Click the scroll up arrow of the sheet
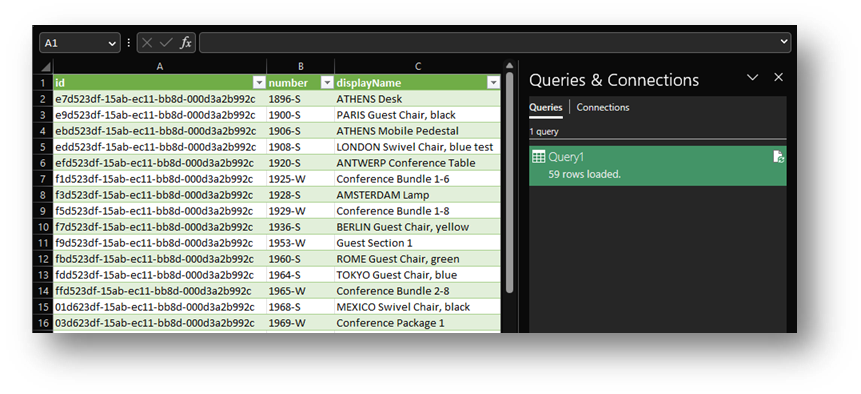Screen dimensions: 861x394 click(509, 66)
